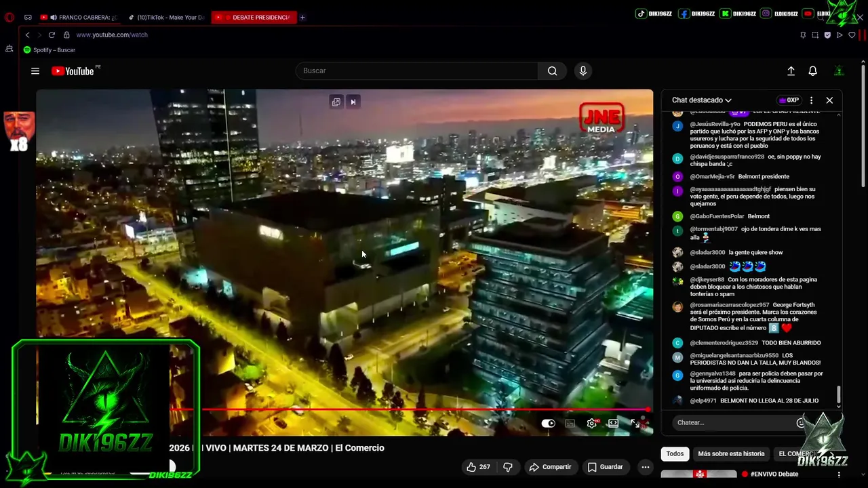
Task: Click the play-next icon atop the video
Action: (x=353, y=102)
